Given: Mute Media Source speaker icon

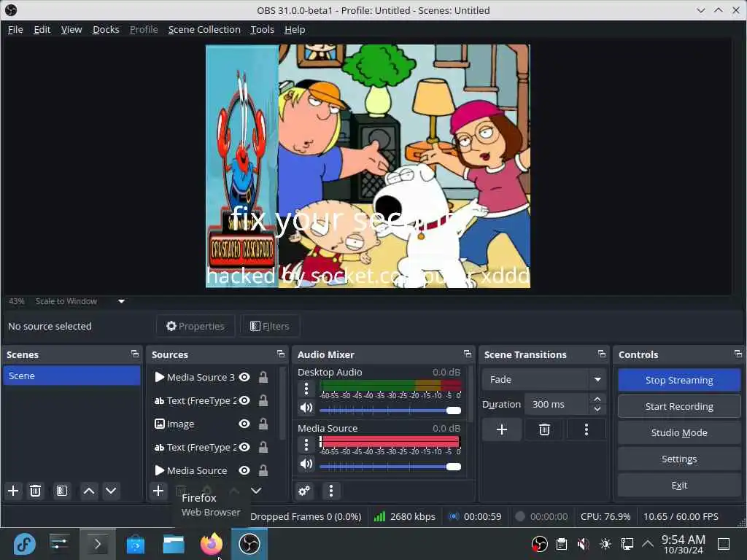Looking at the screenshot, I should pyautogui.click(x=306, y=464).
